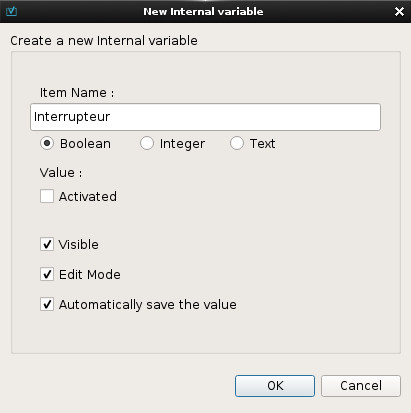Disable the Edit Mode checkbox box
The image size is (411, 413).
coord(47,274)
